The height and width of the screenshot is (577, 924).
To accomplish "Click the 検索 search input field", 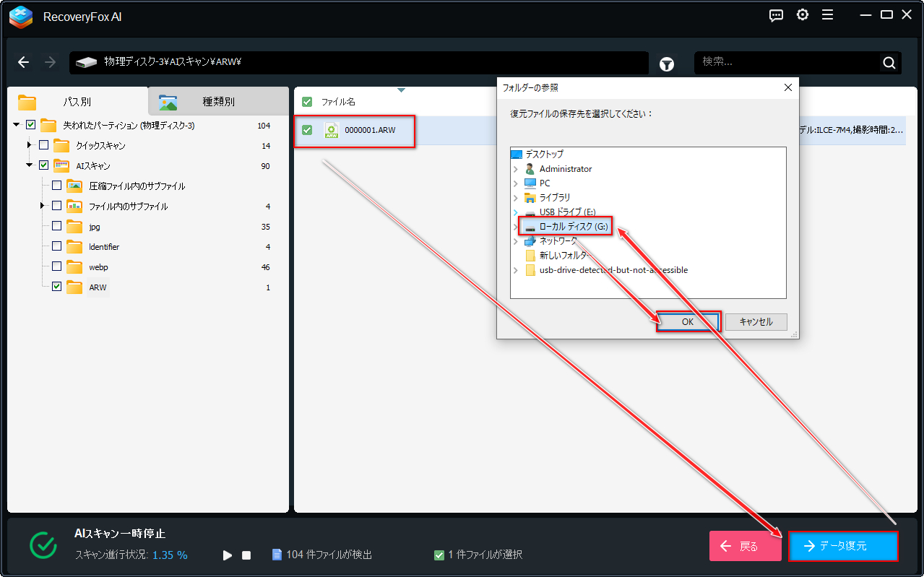I will click(787, 63).
